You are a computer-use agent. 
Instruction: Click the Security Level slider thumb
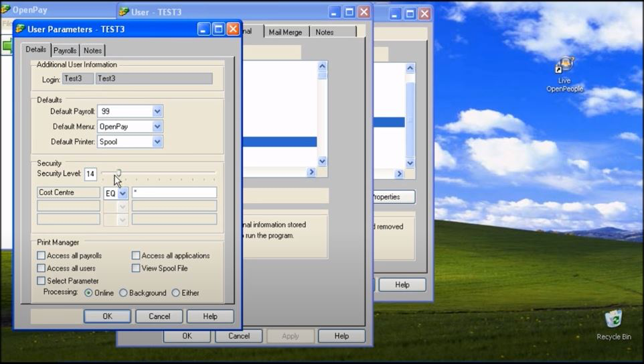tap(118, 173)
